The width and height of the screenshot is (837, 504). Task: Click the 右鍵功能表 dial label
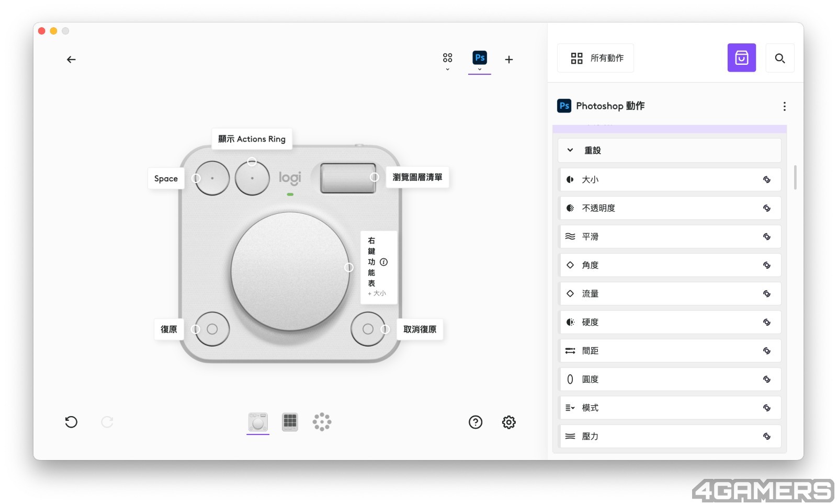pyautogui.click(x=379, y=267)
